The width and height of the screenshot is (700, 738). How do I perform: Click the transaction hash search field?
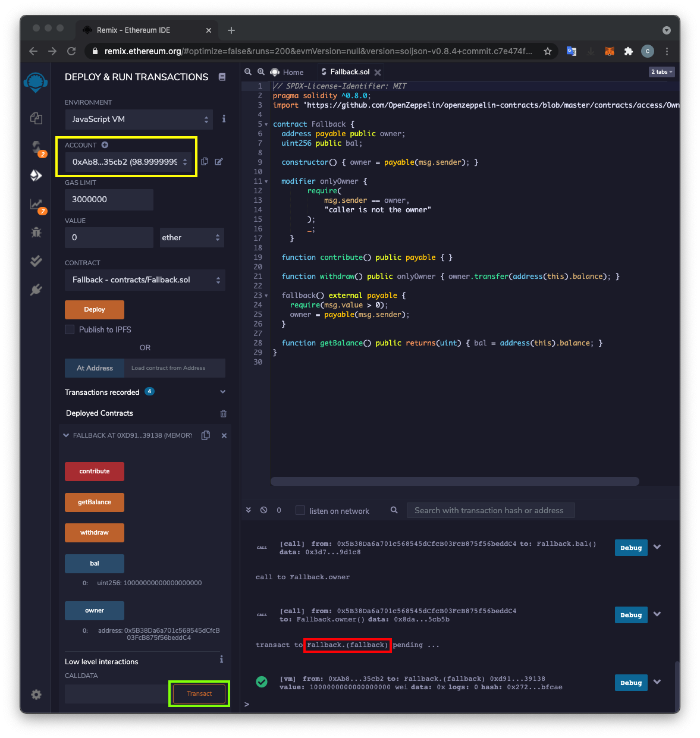[491, 510]
